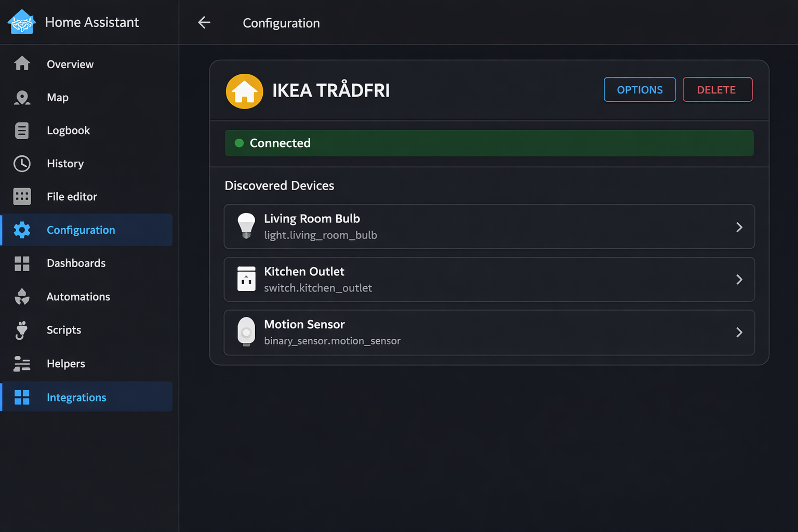Switch to the Integrations section
Viewport: 798px width, 532px height.
click(x=76, y=397)
